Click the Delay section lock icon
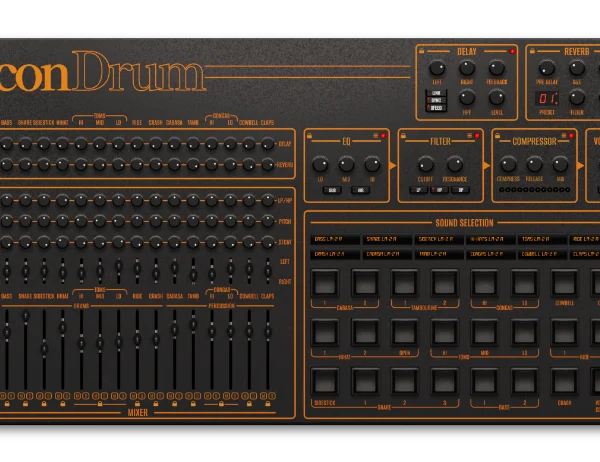The image size is (600, 462). click(421, 51)
